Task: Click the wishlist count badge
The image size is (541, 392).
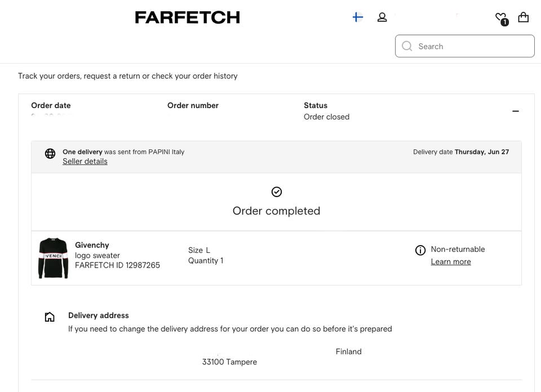Action: (x=504, y=23)
